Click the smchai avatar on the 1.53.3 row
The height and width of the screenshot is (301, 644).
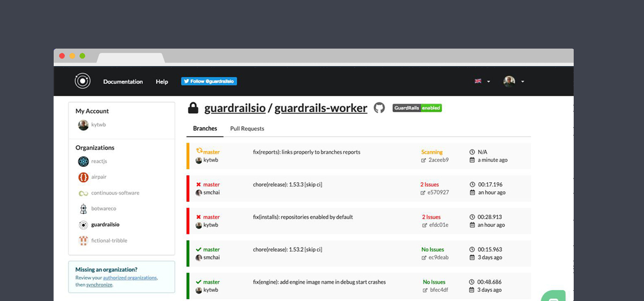pos(199,192)
